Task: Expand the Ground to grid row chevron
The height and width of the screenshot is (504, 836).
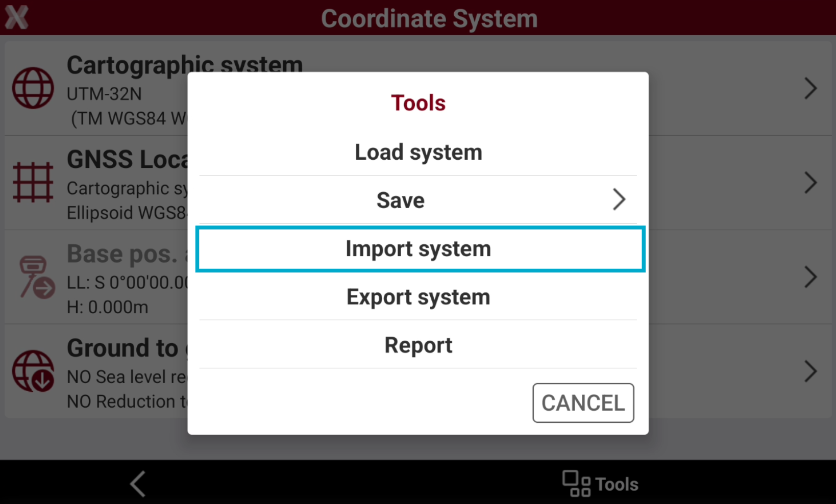Action: [810, 371]
